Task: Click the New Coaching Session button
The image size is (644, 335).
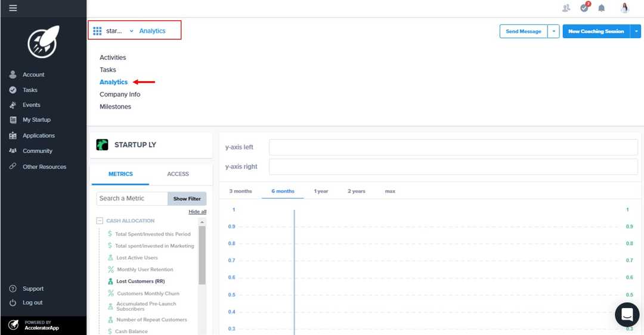Action: 596,31
